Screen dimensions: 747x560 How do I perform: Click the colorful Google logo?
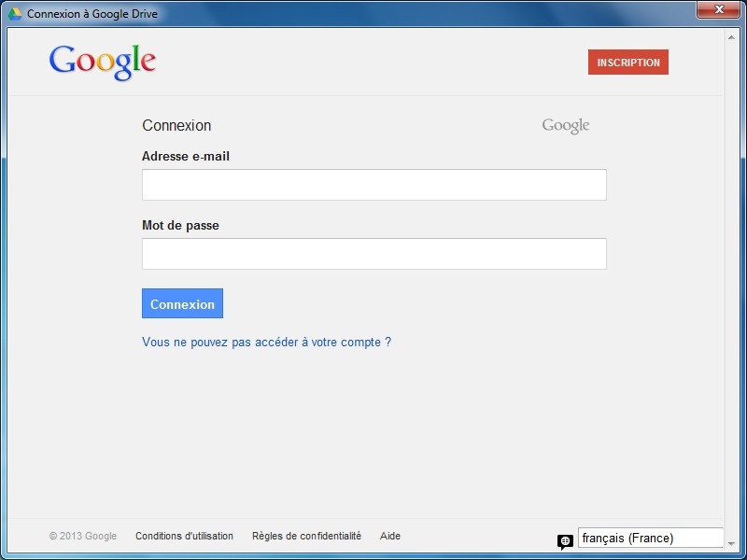[x=103, y=62]
